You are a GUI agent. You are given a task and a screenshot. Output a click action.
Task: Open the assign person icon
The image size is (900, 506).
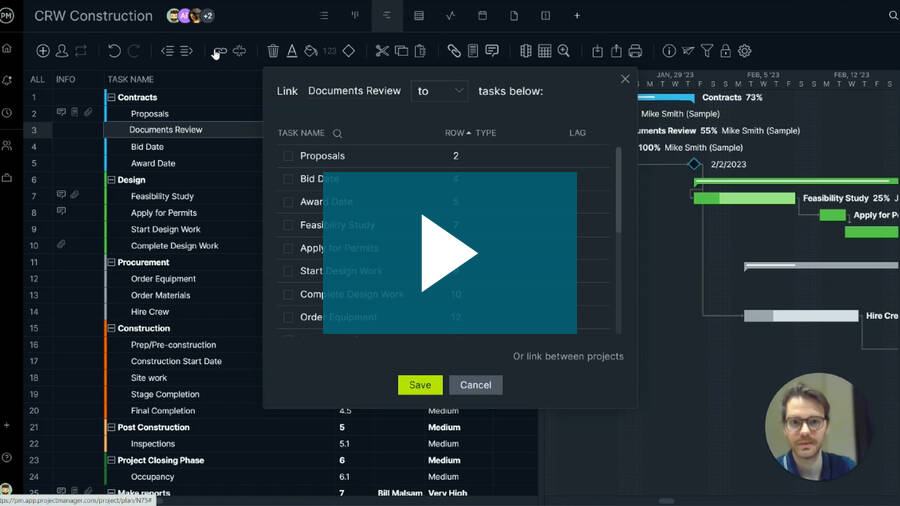coord(62,51)
